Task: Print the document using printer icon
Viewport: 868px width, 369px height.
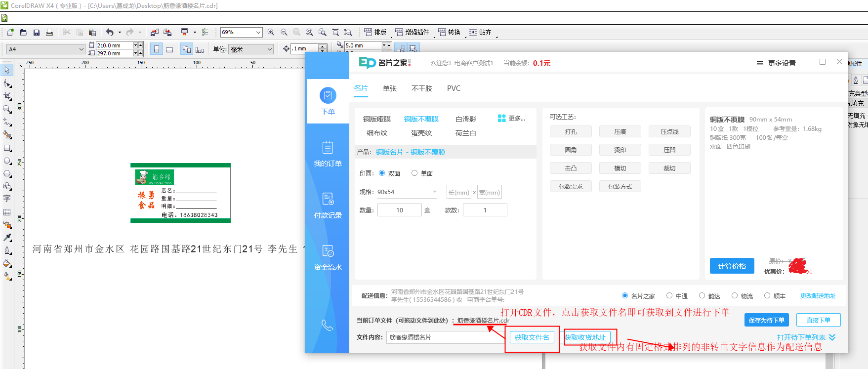Action: click(49, 33)
